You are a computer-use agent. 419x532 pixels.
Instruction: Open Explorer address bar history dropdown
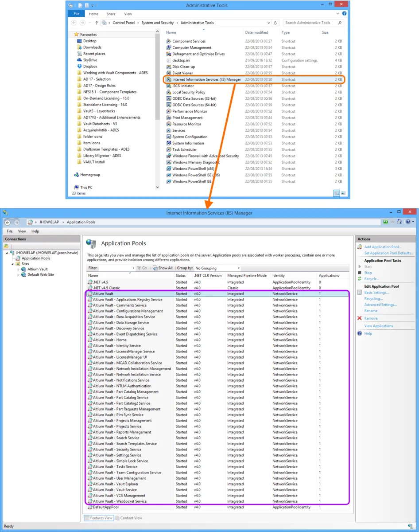268,23
